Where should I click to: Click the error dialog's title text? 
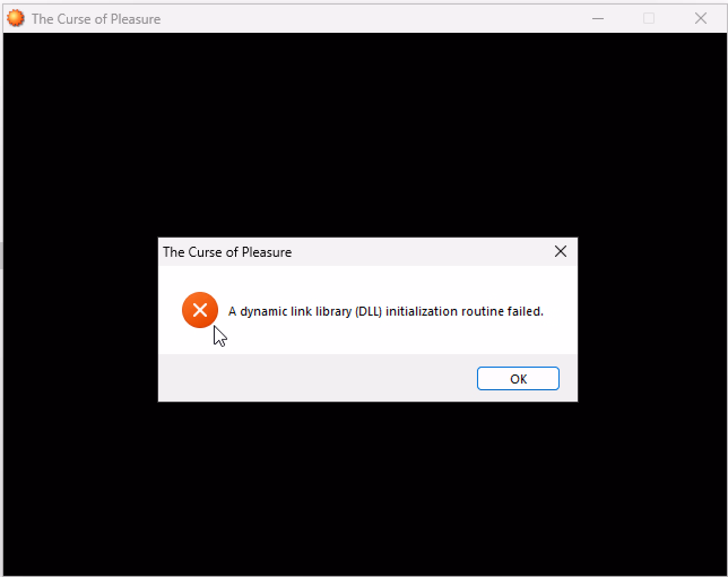[x=227, y=252]
